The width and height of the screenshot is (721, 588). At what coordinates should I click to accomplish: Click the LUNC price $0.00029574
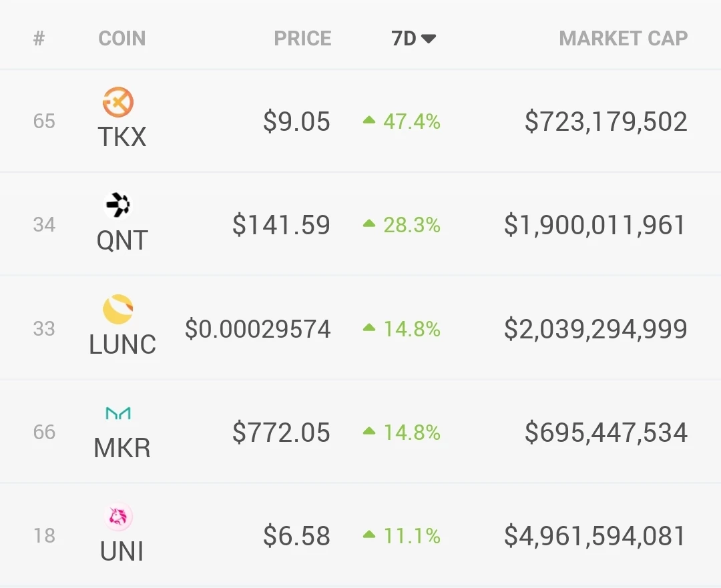point(258,329)
